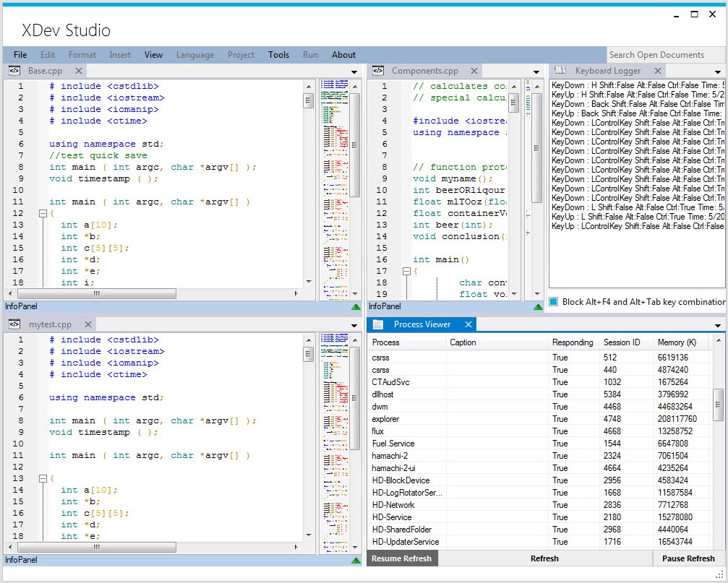Click the middle Refresh button
The width and height of the screenshot is (728, 583).
(x=544, y=558)
